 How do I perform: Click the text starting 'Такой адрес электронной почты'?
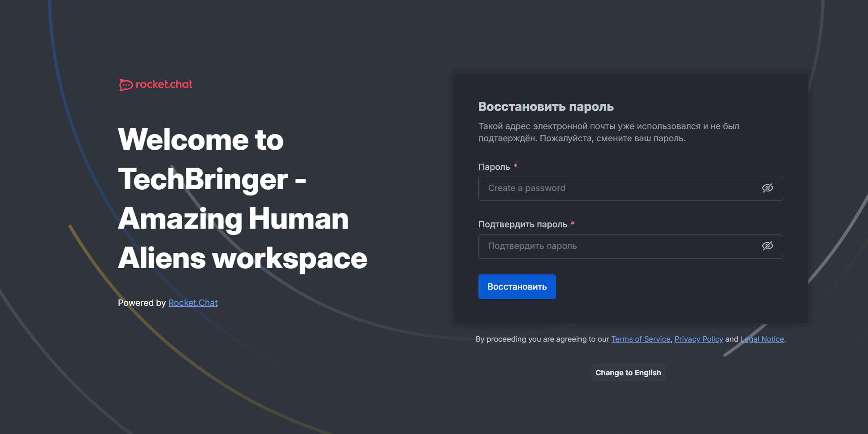pos(609,132)
